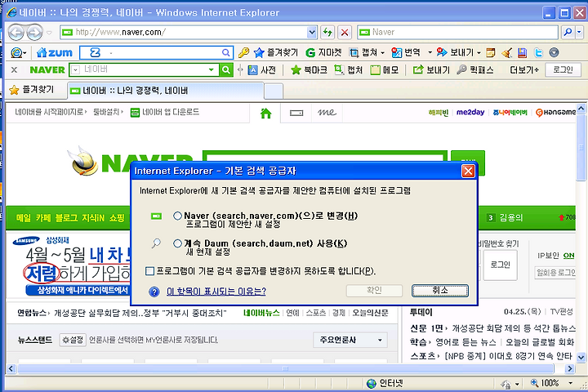Viewport: 588px width, 392px height.
Task: Open a new blank browser tab
Action: 274,91
